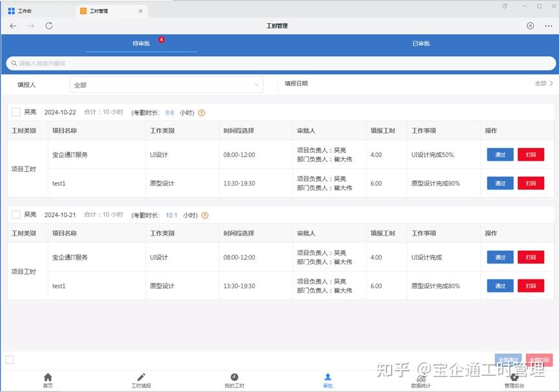Click the 全部打回 bulk reject button

(539, 360)
